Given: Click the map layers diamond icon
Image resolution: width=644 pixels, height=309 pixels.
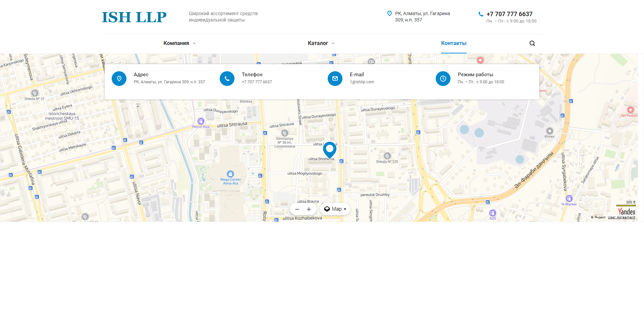Looking at the screenshot, I should tap(327, 209).
